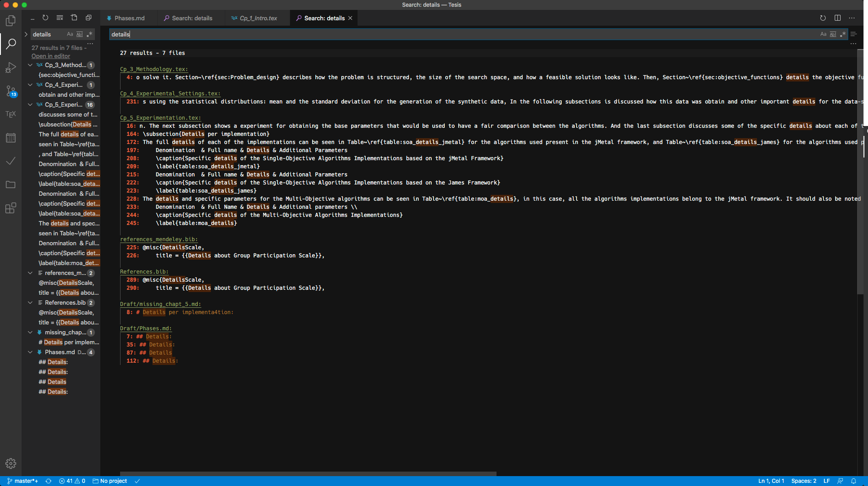The image size is (868, 486).
Task: Toggle Match Case in the sidebar search
Action: click(x=70, y=34)
